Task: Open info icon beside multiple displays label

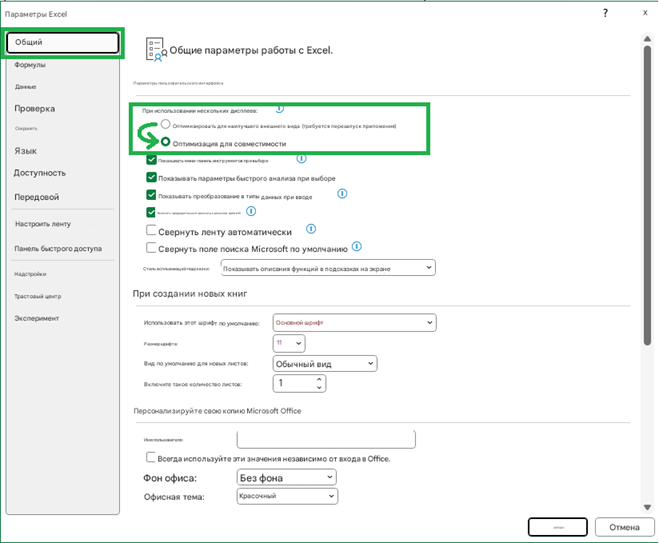Action: click(x=279, y=109)
